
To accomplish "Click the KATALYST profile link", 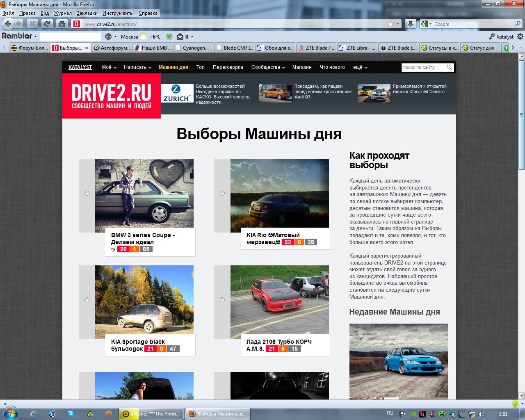I will point(80,67).
